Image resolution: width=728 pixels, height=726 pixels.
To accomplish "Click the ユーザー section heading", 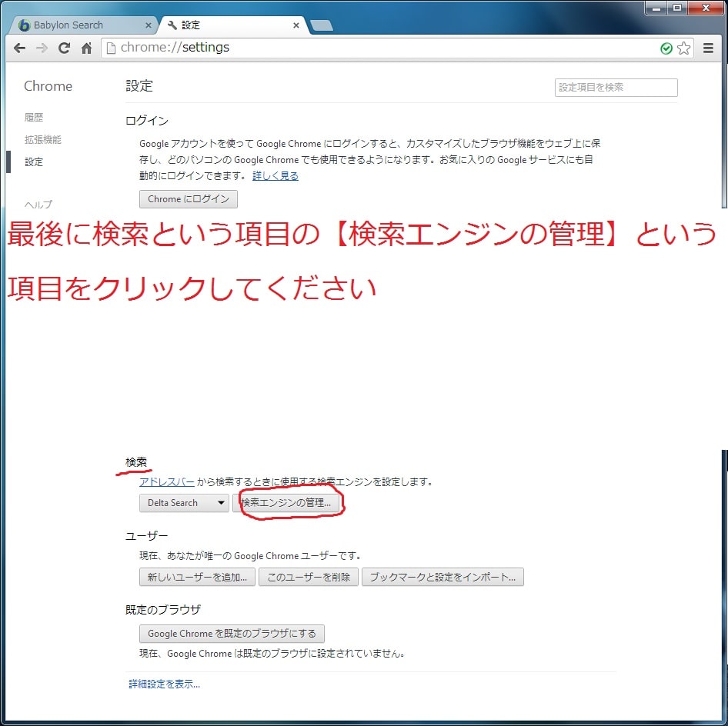I will [147, 536].
